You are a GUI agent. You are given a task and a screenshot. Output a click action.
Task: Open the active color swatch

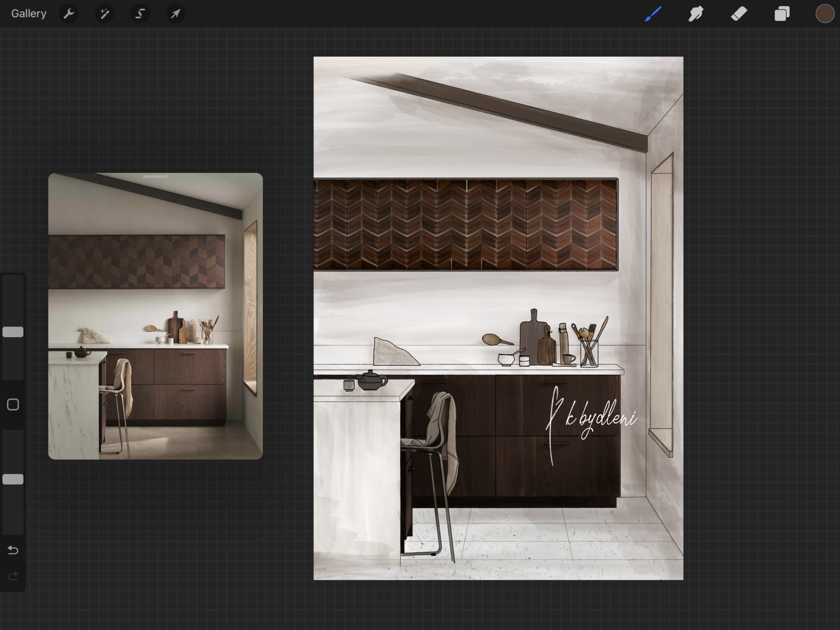pyautogui.click(x=824, y=14)
